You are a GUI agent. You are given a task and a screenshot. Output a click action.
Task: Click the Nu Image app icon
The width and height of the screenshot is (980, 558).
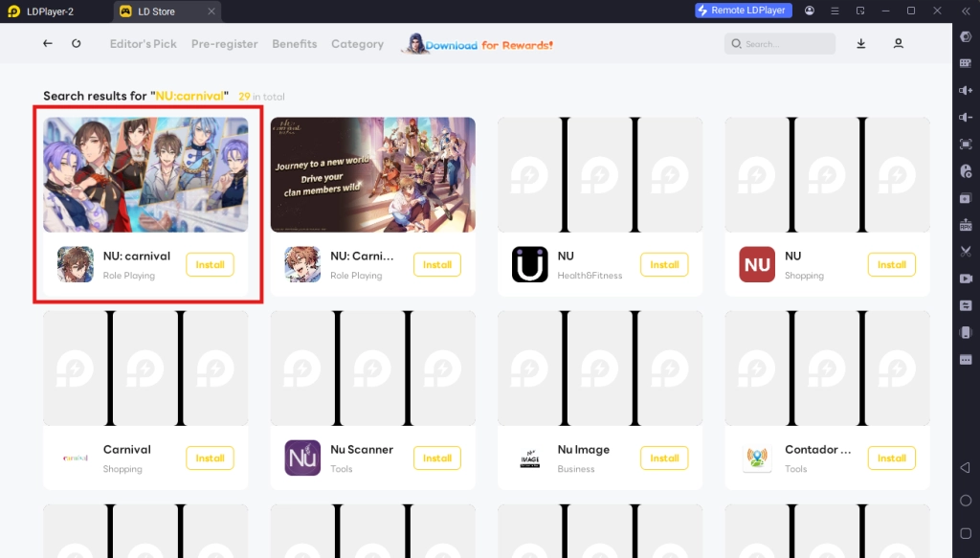coord(530,458)
